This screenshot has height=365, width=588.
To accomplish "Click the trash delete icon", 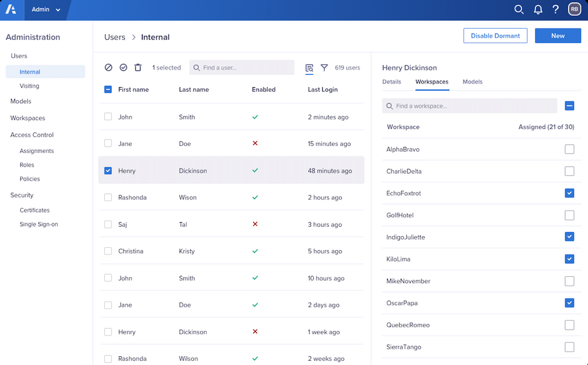I will 138,68.
